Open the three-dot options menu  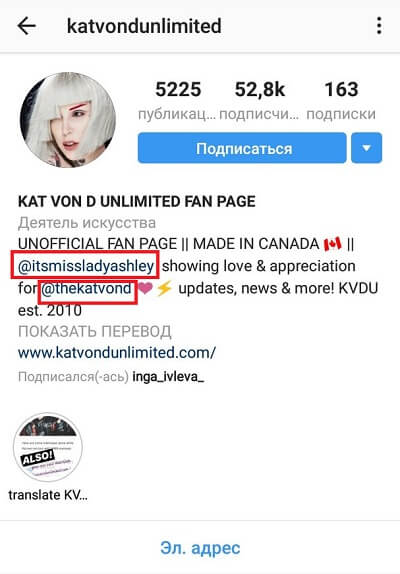(x=379, y=26)
